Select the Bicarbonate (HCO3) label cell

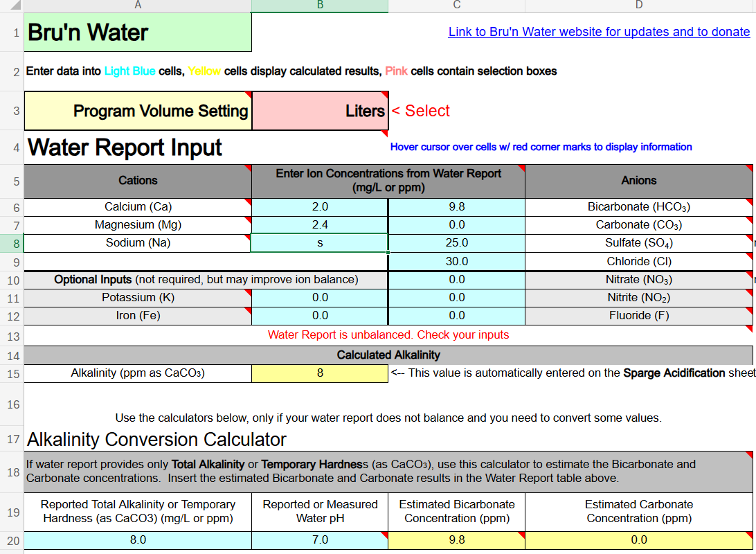[x=639, y=207]
